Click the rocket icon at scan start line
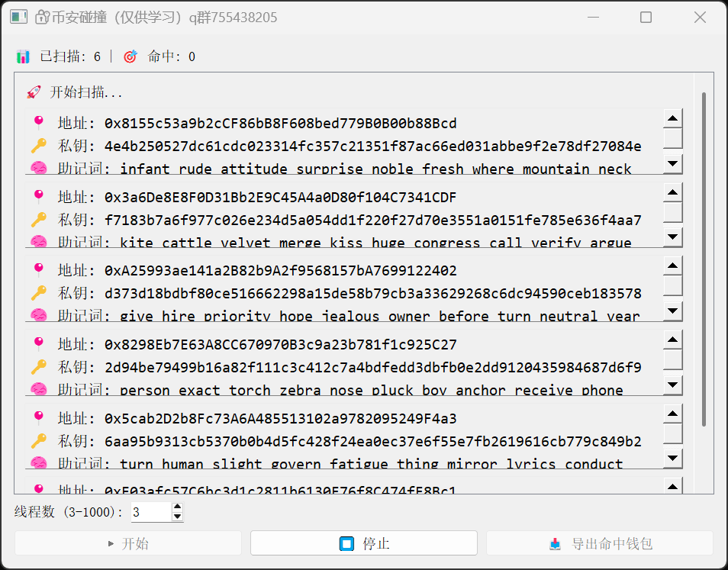 [x=34, y=92]
